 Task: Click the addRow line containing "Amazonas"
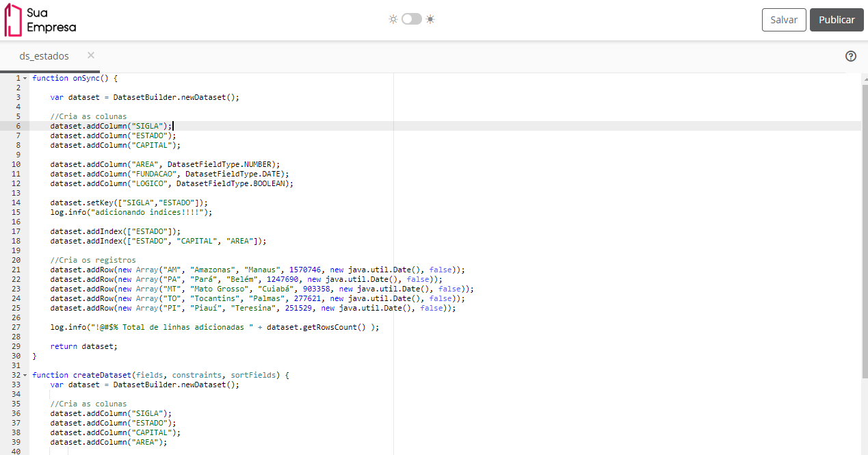(257, 270)
